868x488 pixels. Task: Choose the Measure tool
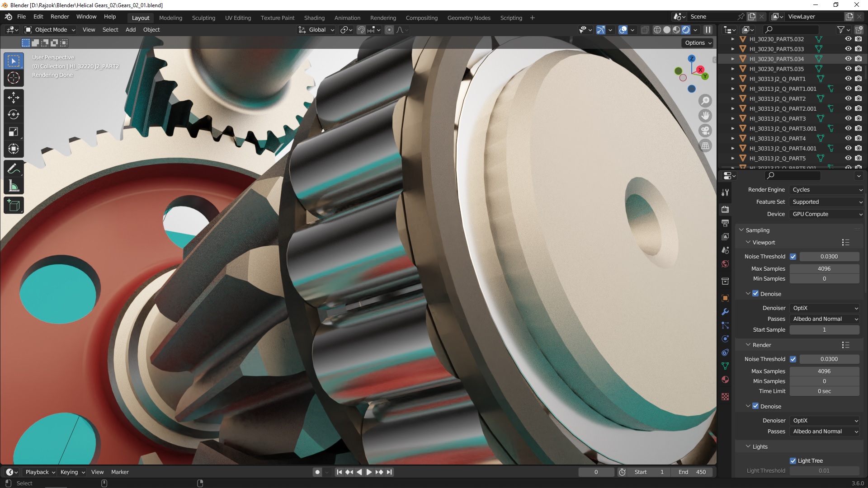pyautogui.click(x=14, y=186)
